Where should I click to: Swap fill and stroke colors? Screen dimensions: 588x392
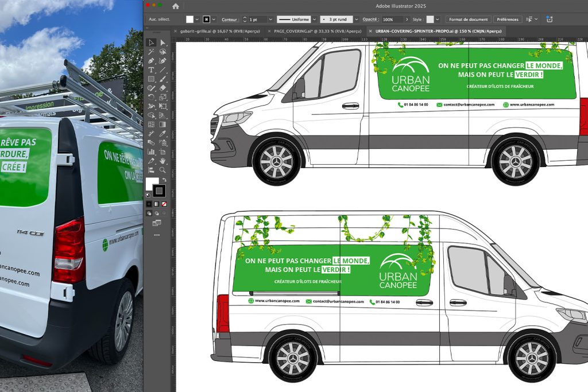164,180
